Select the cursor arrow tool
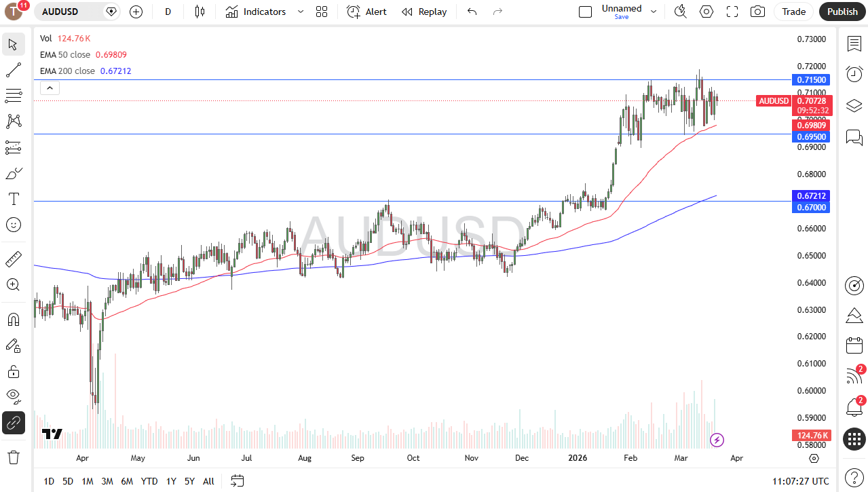The image size is (868, 492). coord(13,45)
